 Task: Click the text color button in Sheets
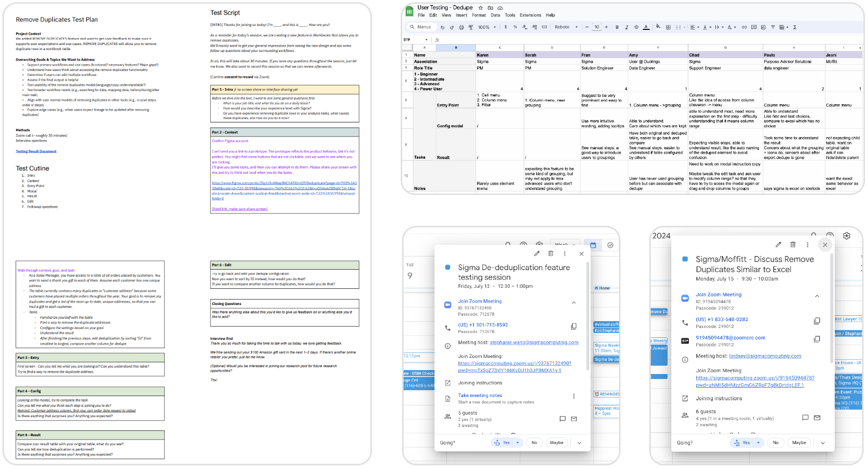pos(646,27)
